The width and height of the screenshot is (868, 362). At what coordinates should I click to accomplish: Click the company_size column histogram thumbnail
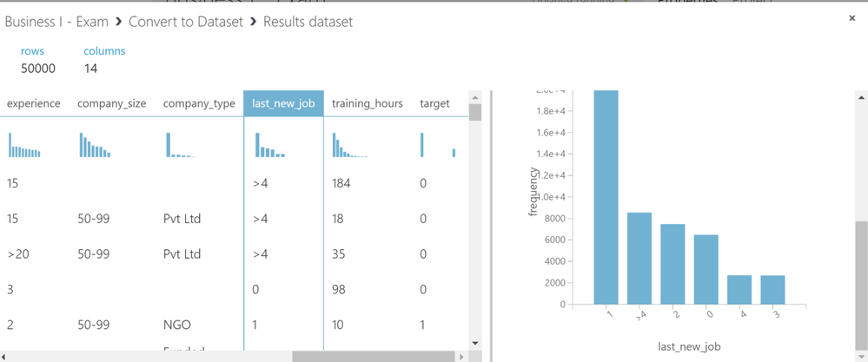[95, 145]
